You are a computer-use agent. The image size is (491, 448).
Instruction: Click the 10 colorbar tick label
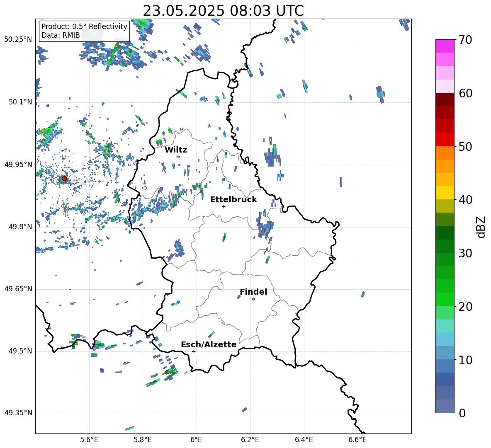[466, 360]
